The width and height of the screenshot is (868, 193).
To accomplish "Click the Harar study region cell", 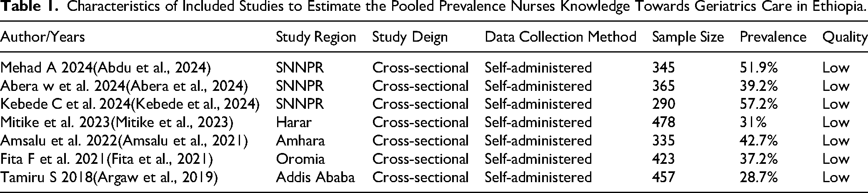I will [293, 123].
